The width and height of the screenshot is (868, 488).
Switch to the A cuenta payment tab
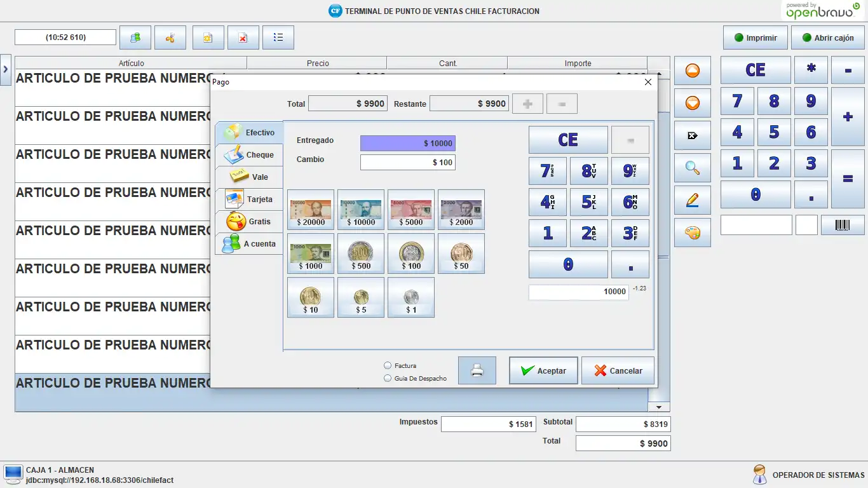click(249, 243)
